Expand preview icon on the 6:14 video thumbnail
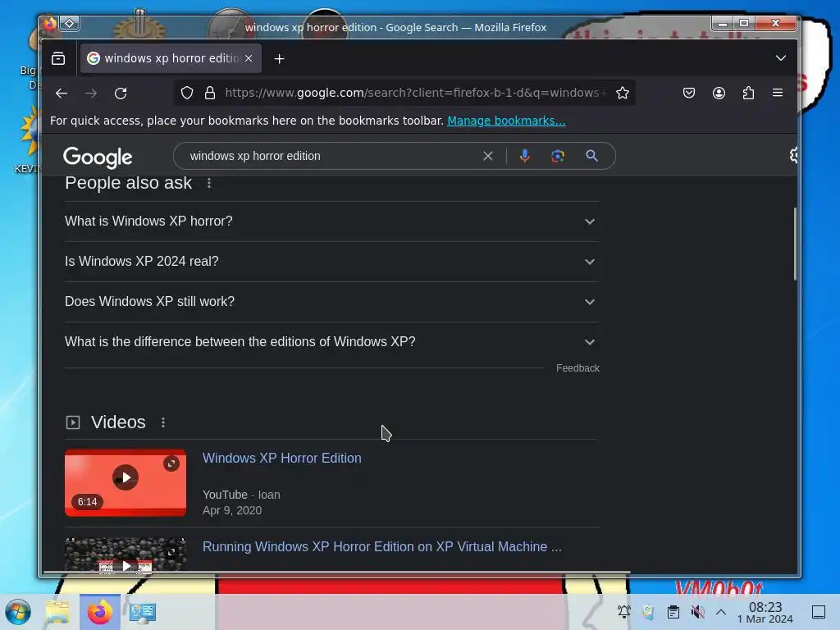This screenshot has height=630, width=840. click(x=171, y=463)
